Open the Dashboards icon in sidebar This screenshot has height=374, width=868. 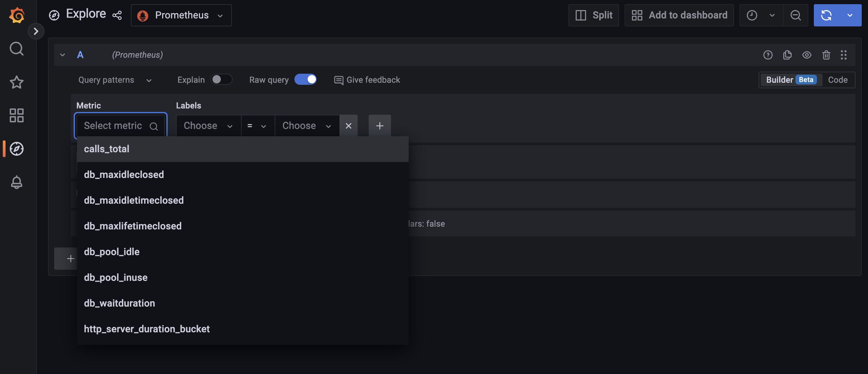[16, 115]
